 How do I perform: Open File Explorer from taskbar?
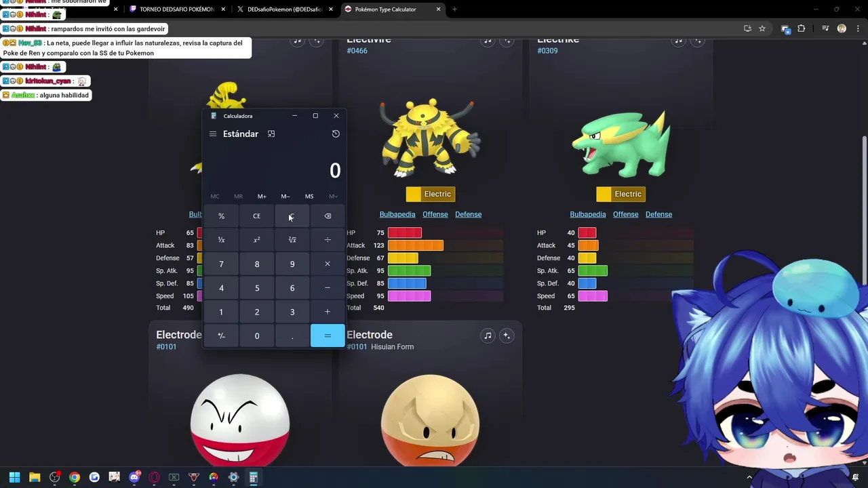35,477
